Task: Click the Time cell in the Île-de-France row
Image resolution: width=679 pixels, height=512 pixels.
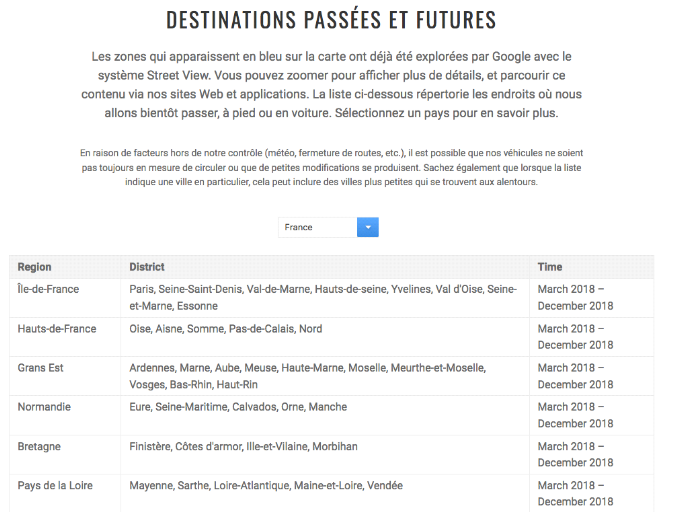Action: click(575, 297)
